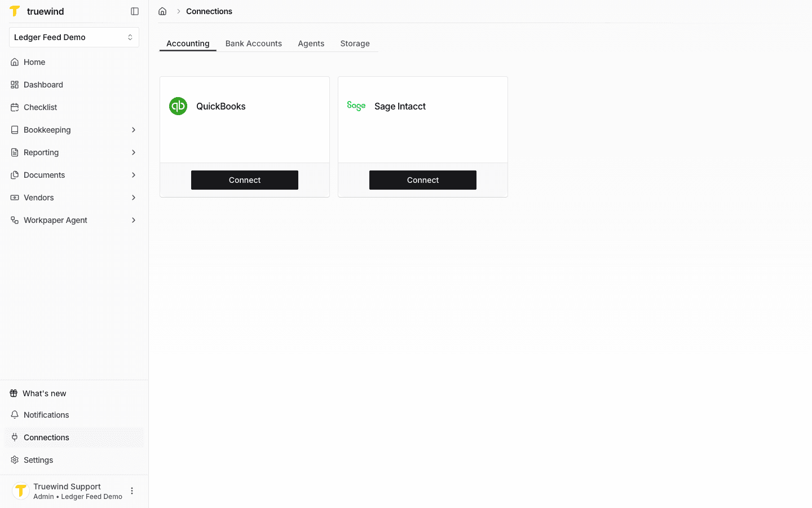
Task: Open the Truewind Support profile options menu
Action: tap(132, 491)
